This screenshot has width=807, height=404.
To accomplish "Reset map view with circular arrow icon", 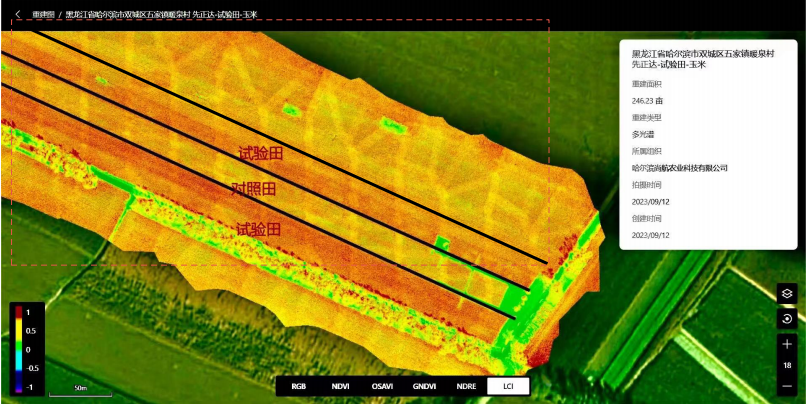I will pos(786,319).
